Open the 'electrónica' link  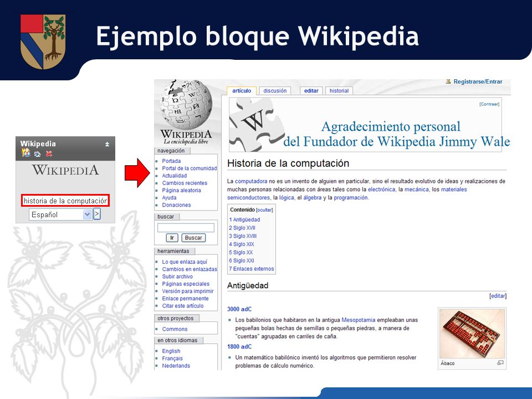[x=382, y=190]
